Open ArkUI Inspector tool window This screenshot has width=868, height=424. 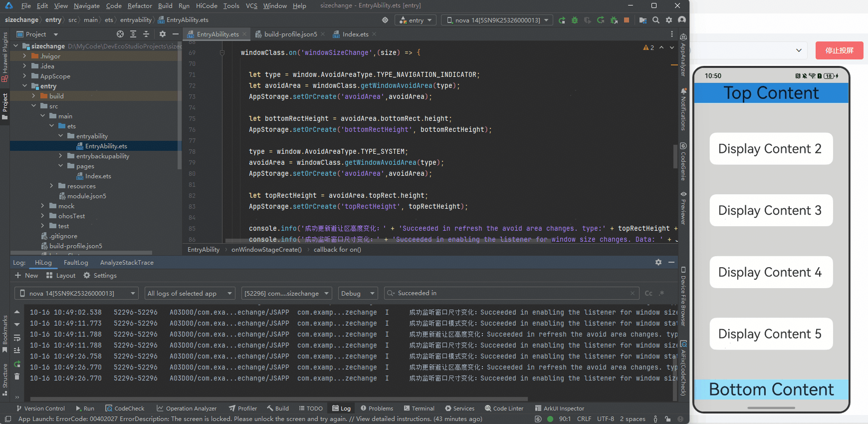[559, 408]
